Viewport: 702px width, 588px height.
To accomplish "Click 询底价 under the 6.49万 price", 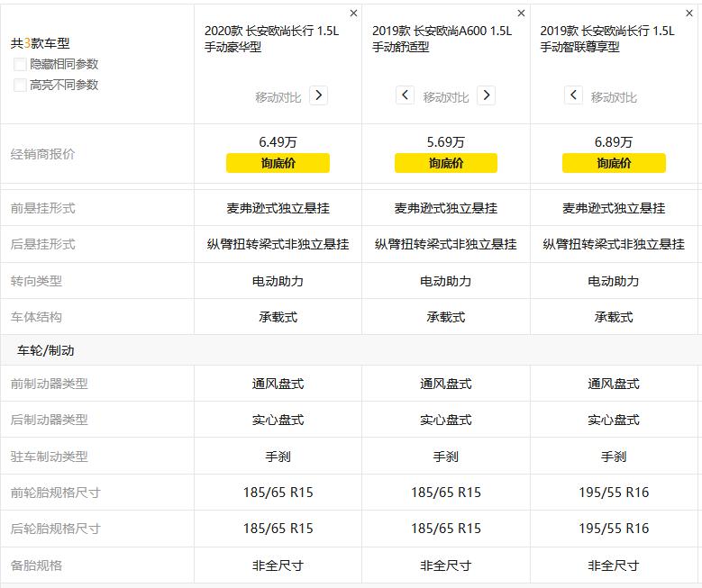I will tap(278, 163).
